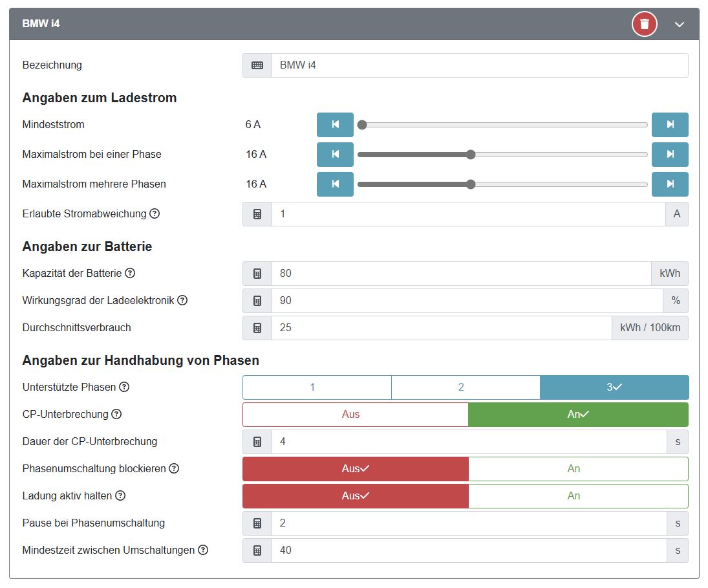This screenshot has height=588, width=708.
Task: Open help for Phasenumschaltung blockieren
Action: tap(174, 468)
